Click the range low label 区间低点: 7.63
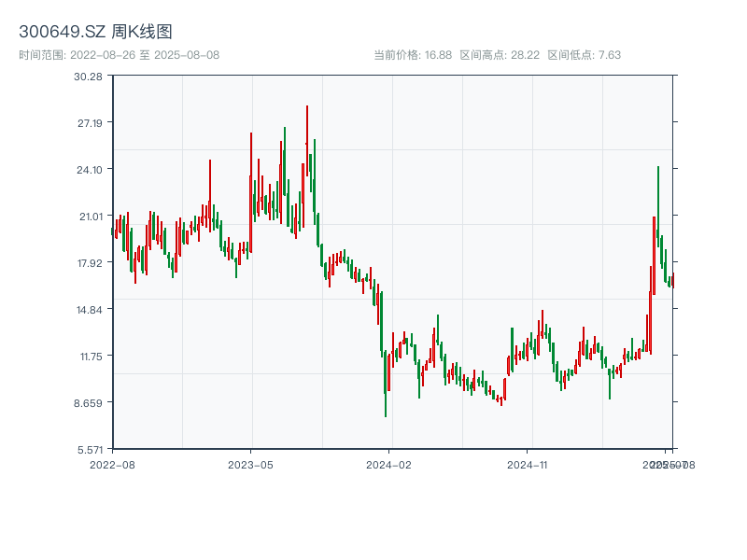The height and width of the screenshot is (560, 747). 585,55
